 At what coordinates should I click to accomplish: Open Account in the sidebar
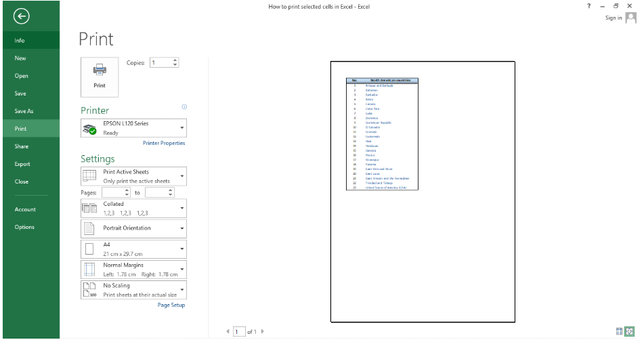31,209
